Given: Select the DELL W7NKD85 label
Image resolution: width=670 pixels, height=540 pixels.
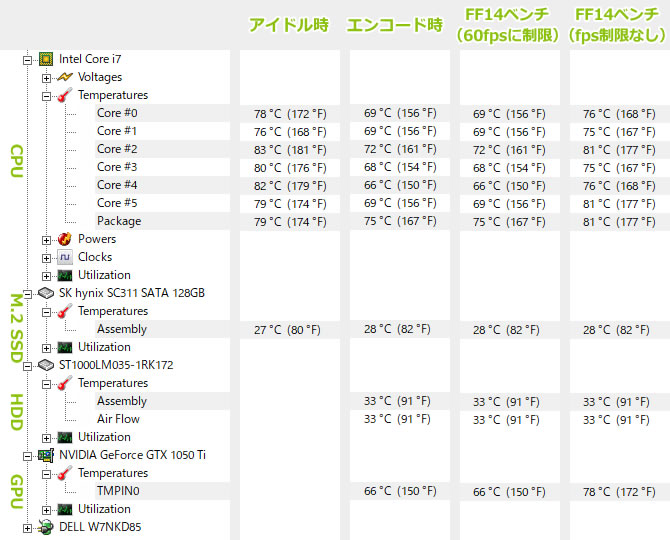Looking at the screenshot, I should 100,527.
